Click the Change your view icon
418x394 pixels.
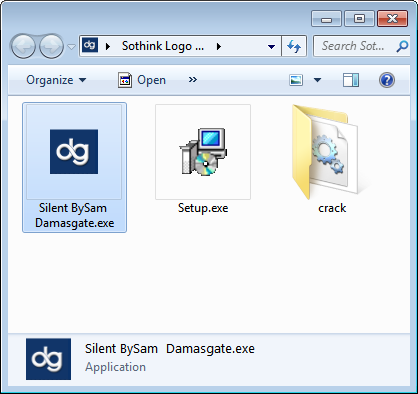click(x=296, y=80)
